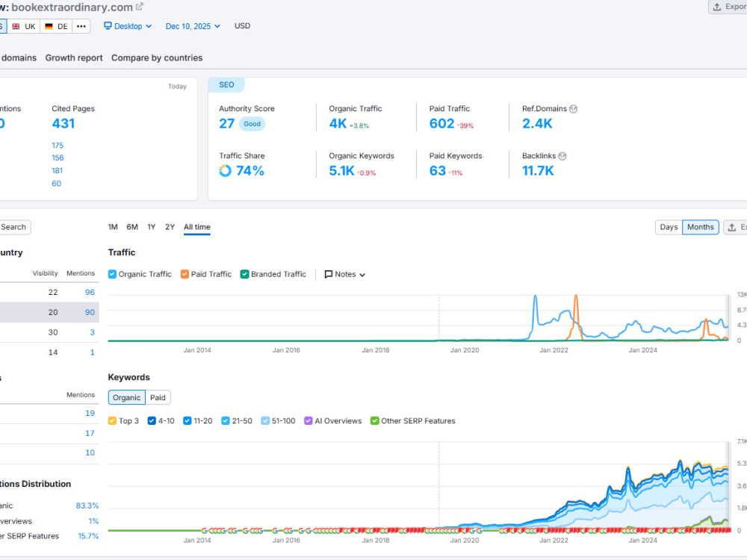Open Compare by countries tab
747x560 pixels.
(157, 57)
